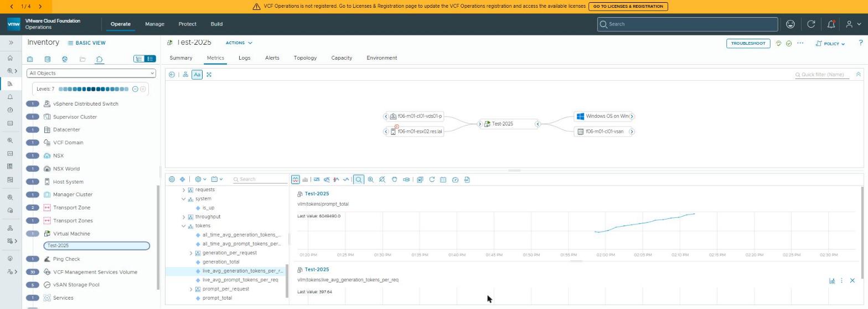This screenshot has width=868, height=309.
Task: Click the notifications bell in header
Action: [831, 24]
